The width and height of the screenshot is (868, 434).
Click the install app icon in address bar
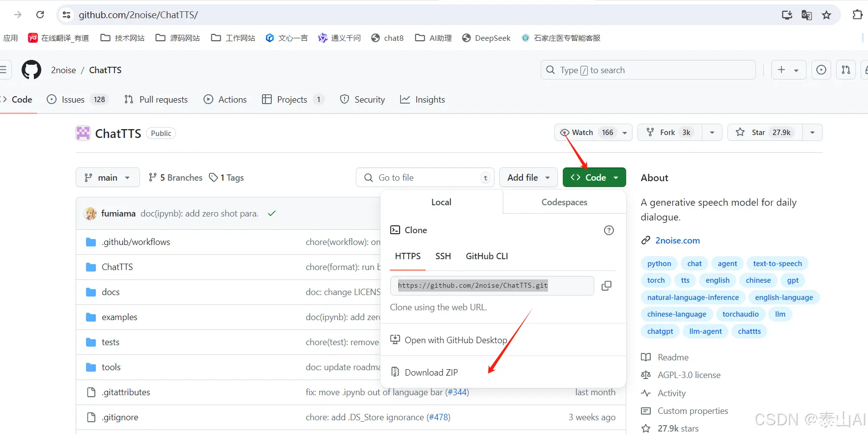(787, 15)
